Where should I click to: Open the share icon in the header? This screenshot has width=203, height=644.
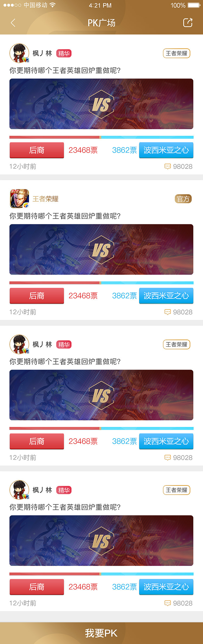[x=188, y=22]
